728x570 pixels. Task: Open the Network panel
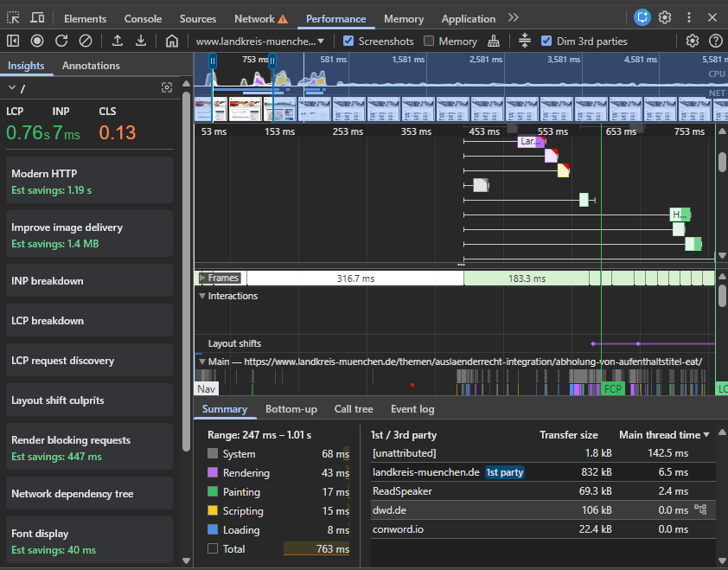[x=253, y=18]
